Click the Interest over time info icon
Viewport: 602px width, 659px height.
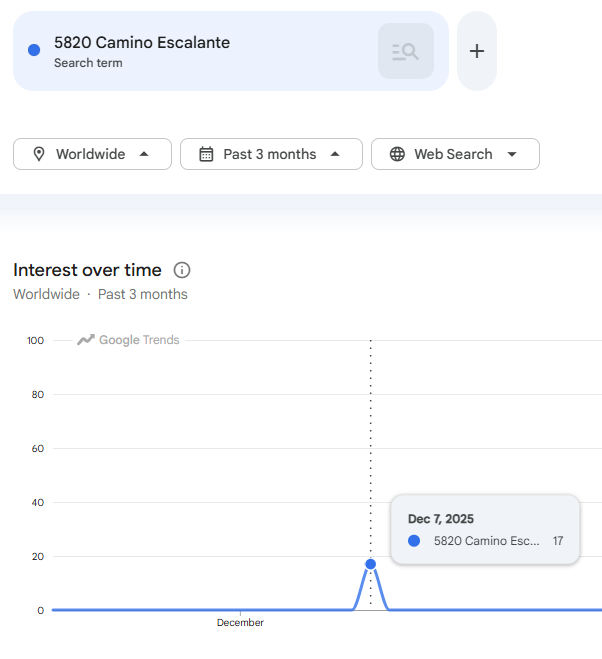[182, 270]
